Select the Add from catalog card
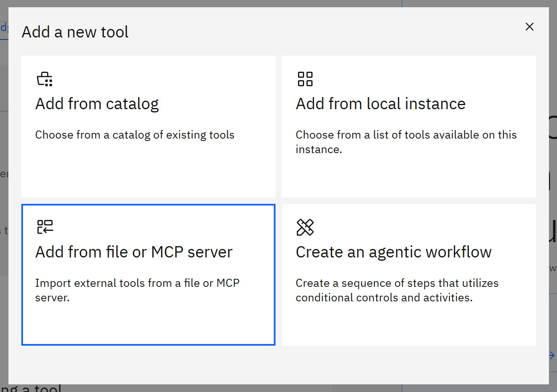Viewport: 557px width, 392px height. [148, 126]
